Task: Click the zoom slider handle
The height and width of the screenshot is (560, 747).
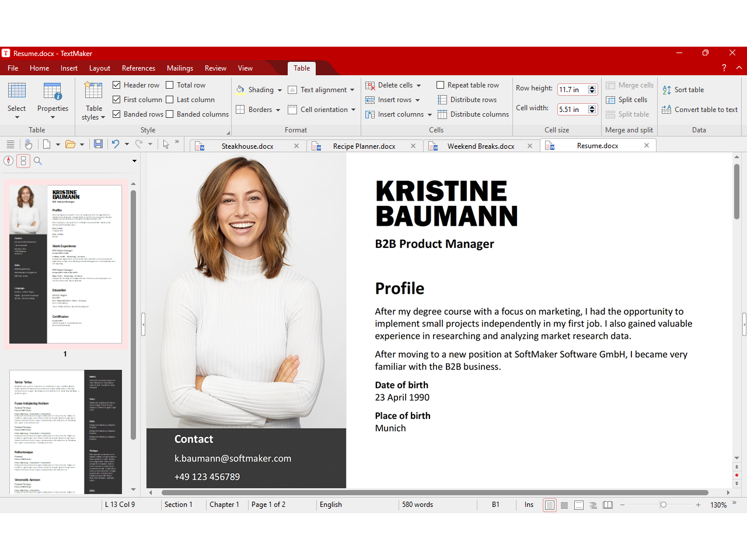Action: click(663, 505)
